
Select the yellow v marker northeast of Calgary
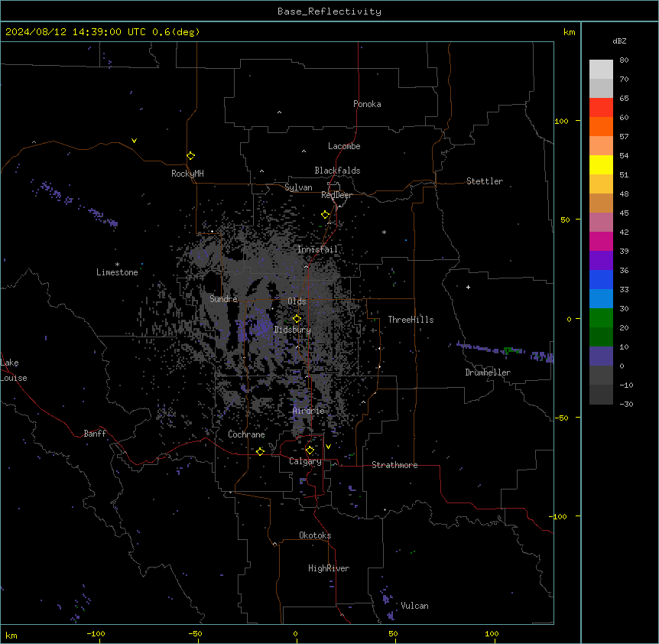coord(328,447)
